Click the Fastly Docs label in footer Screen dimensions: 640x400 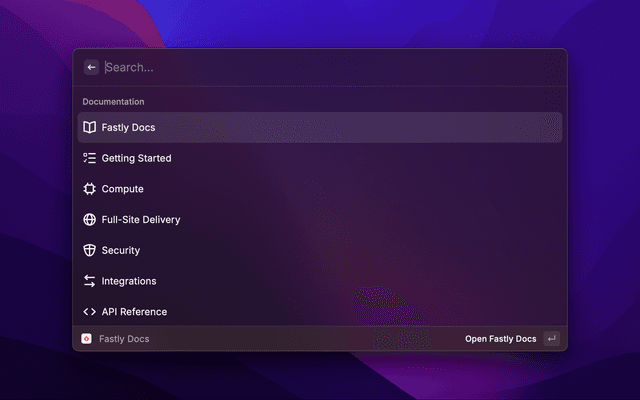124,339
